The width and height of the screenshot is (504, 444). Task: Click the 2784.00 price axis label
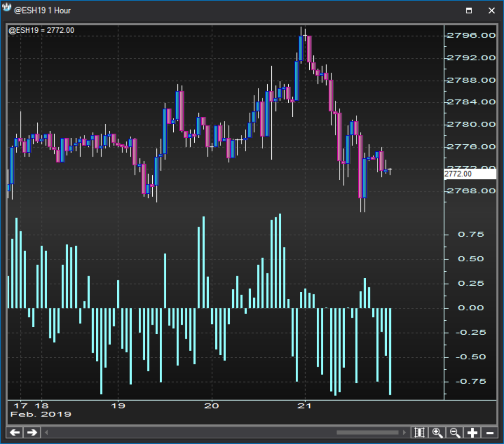(471, 102)
